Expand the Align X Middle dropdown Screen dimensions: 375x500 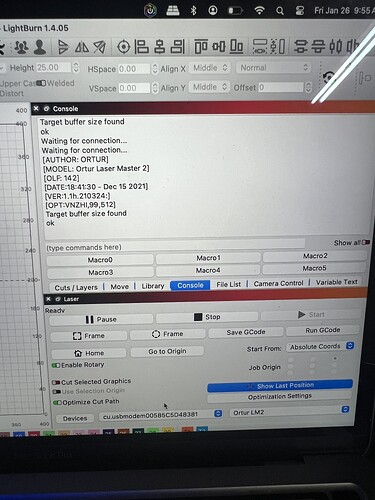click(x=210, y=68)
